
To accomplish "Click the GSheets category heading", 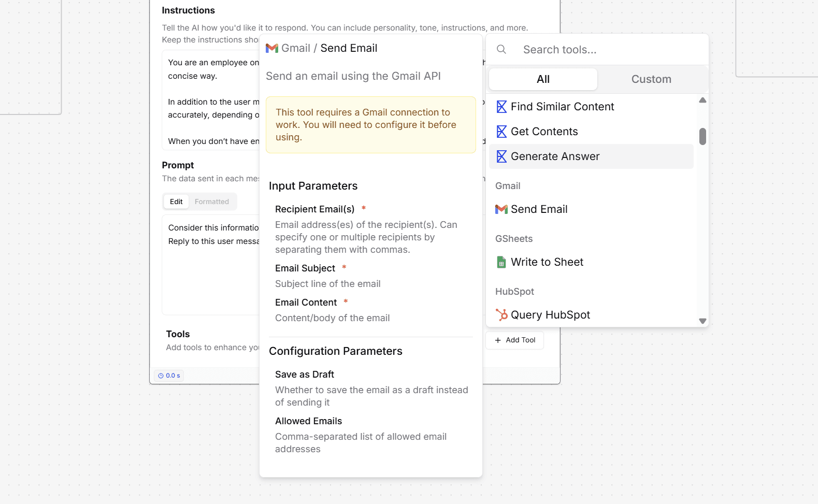I will point(514,239).
